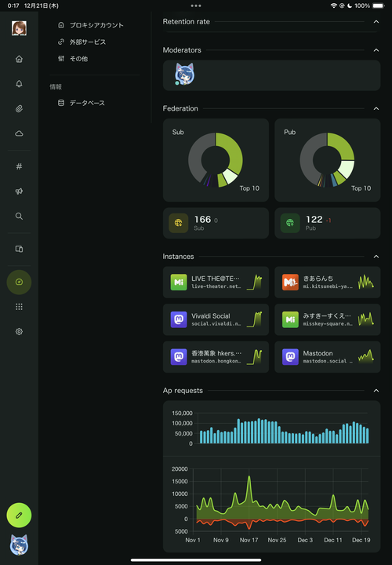Open the Notifications bell icon

point(19,84)
